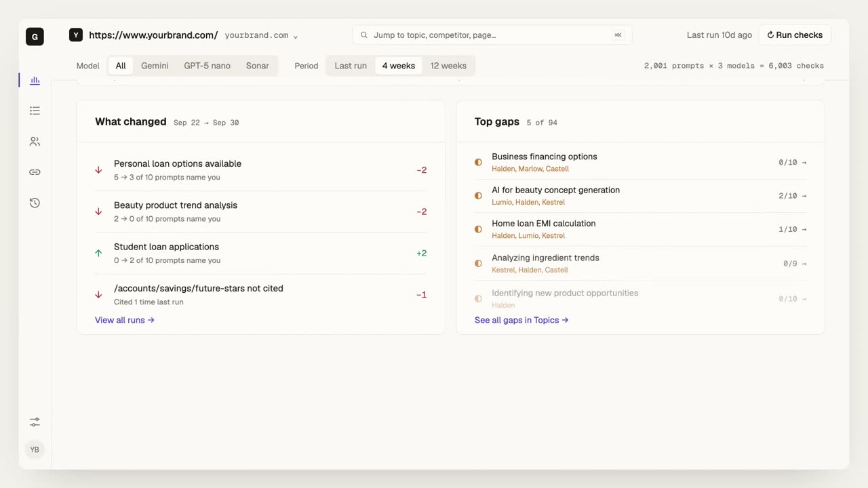868x488 pixels.
Task: Click the up arrow beside Student loan applications
Action: tap(98, 253)
